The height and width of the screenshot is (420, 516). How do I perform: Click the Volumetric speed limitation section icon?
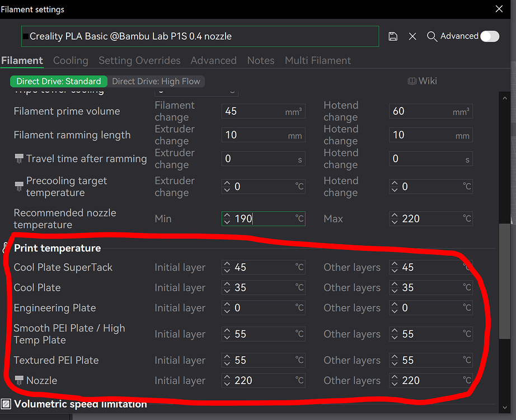click(6, 404)
